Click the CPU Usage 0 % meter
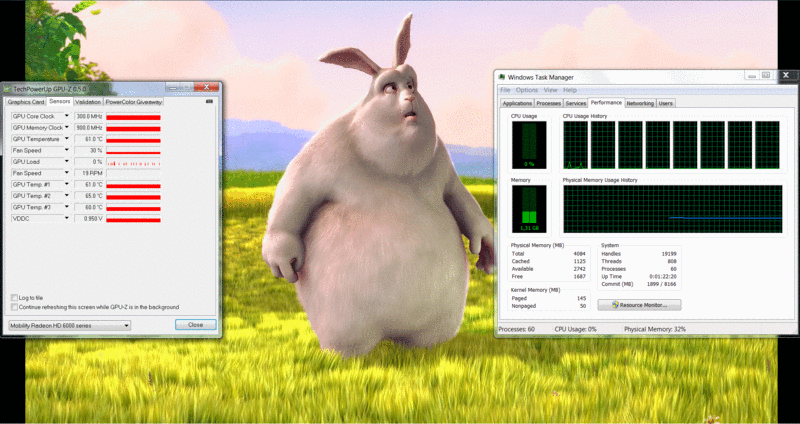The image size is (800, 424). point(529,145)
